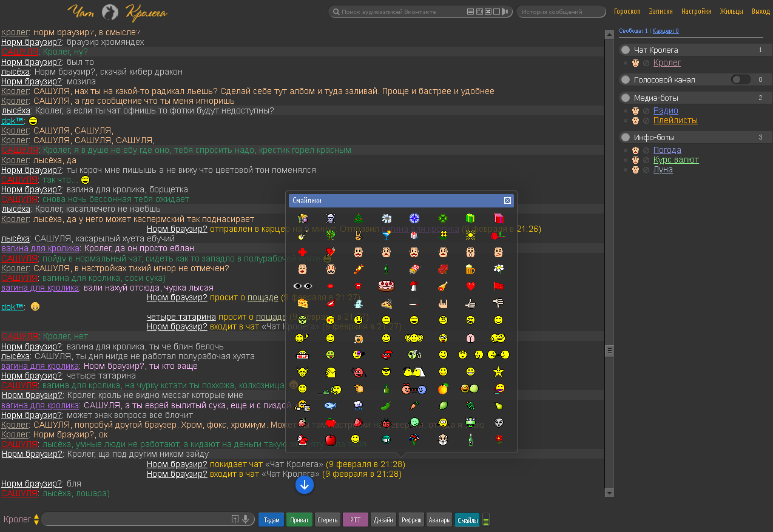Toggle the Чат Кролега room circle
This screenshot has height=532, width=773.
click(x=626, y=50)
